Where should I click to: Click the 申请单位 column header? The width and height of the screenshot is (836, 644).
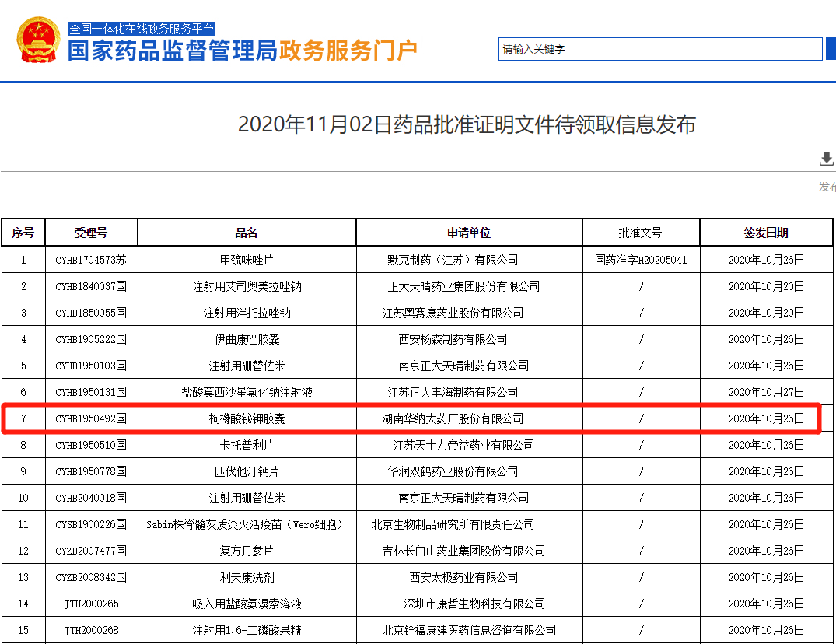[x=469, y=233]
